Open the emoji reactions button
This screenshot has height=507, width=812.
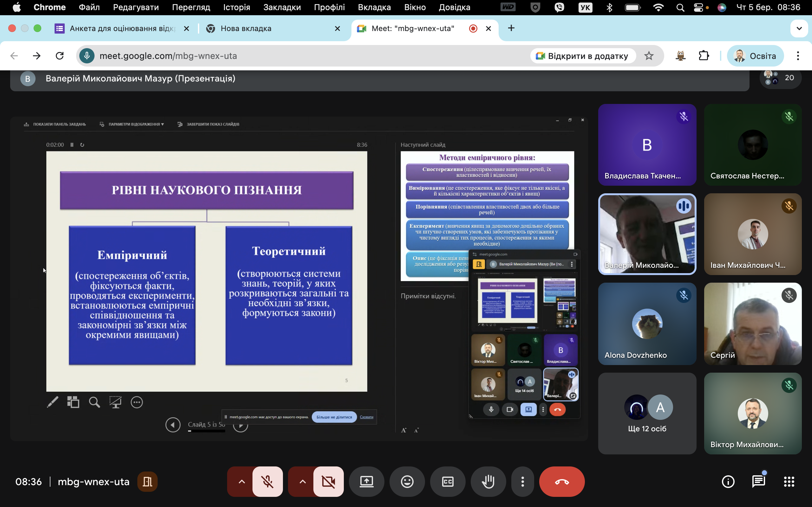click(x=407, y=482)
